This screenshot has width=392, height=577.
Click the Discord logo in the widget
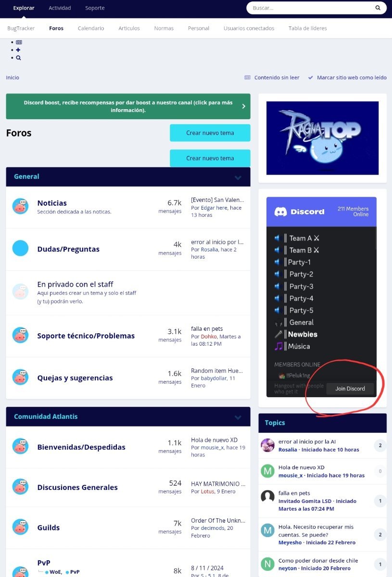tap(280, 212)
